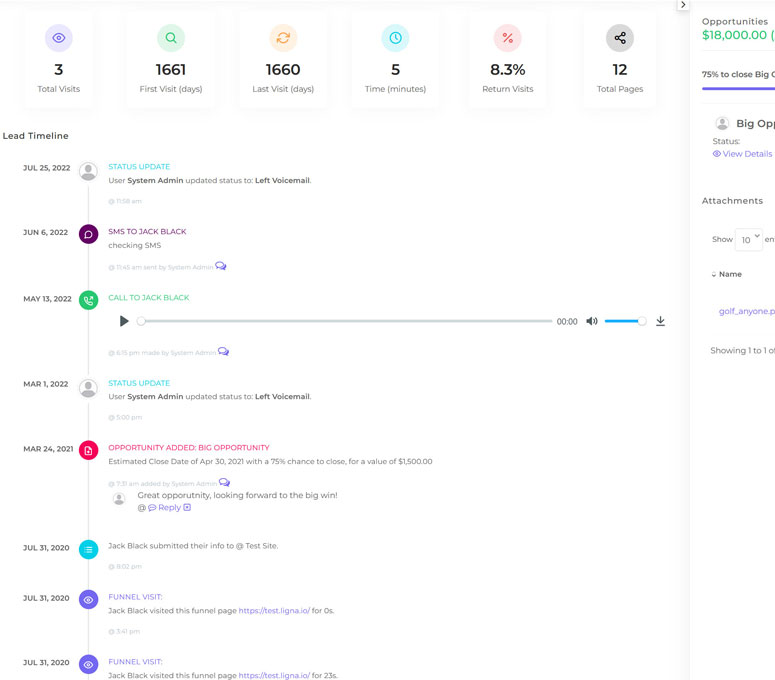Screen dimensions: 775x680
Task: Click the Total Pages share icon
Action: coord(620,38)
